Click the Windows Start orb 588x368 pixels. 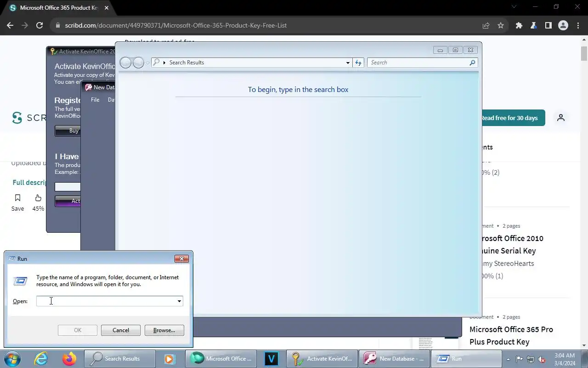[x=12, y=359]
